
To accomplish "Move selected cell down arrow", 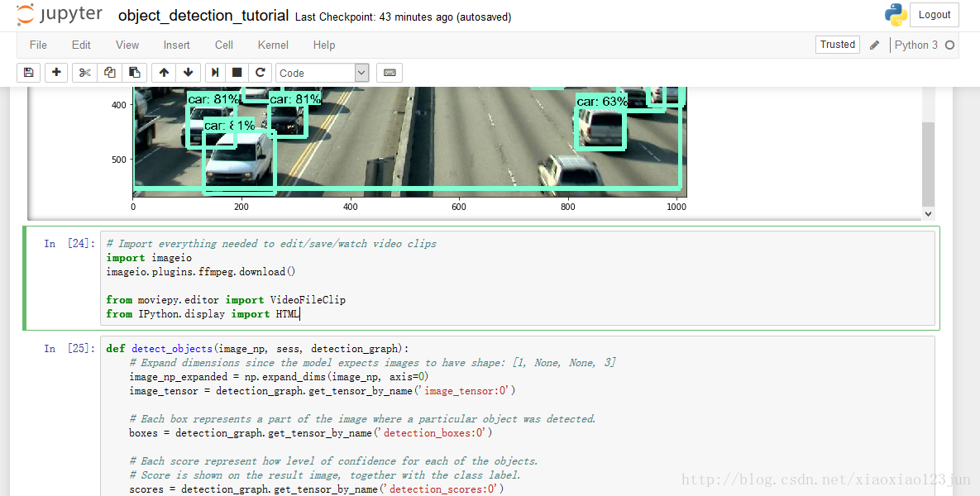I will point(188,73).
